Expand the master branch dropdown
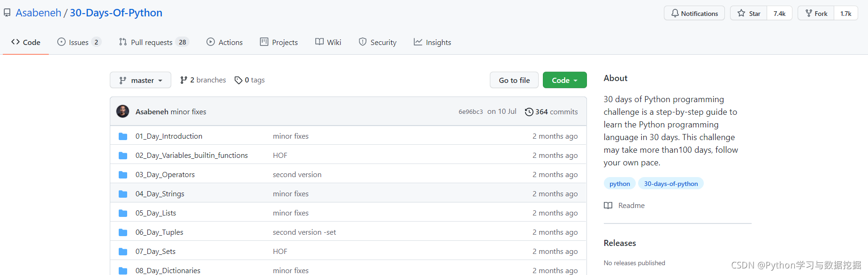 pos(140,80)
